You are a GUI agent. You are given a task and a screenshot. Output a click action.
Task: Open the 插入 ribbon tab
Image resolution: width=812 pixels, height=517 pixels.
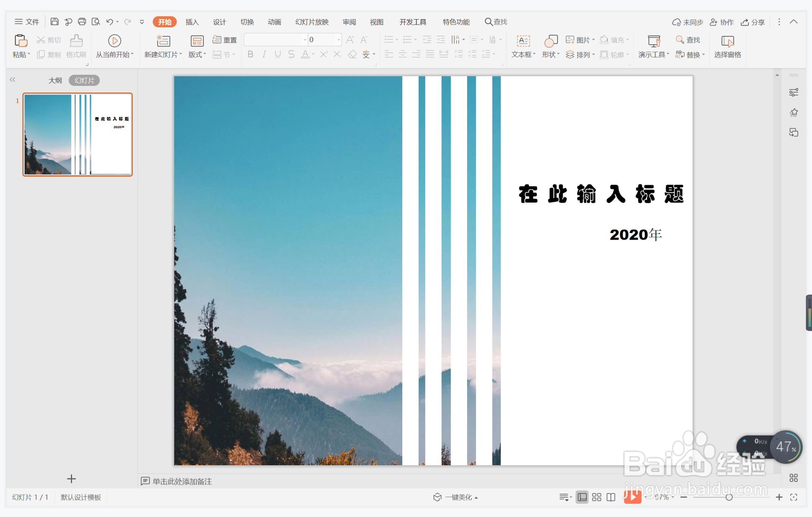tap(192, 22)
